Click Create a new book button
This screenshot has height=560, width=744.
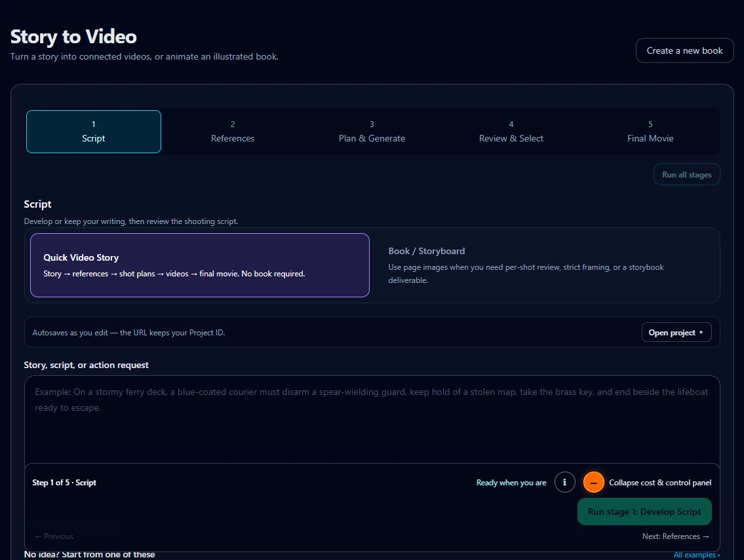click(x=685, y=50)
